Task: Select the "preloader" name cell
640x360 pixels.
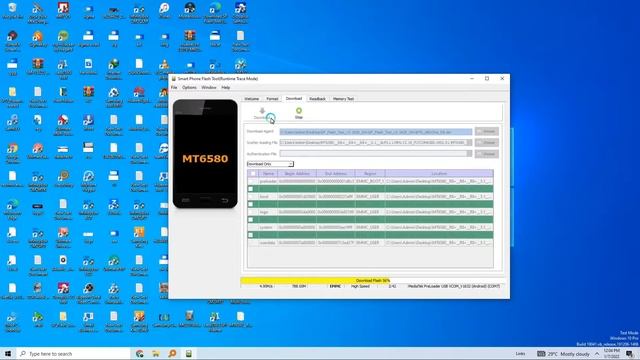Action: (x=268, y=181)
